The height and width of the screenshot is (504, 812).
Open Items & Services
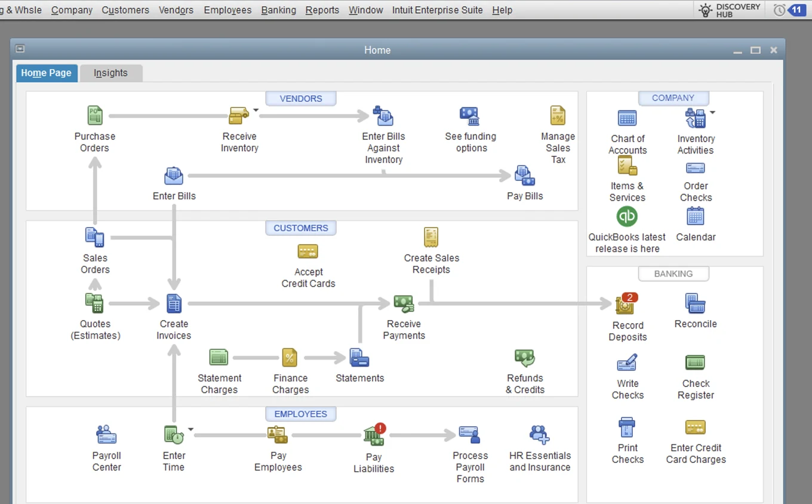(627, 165)
